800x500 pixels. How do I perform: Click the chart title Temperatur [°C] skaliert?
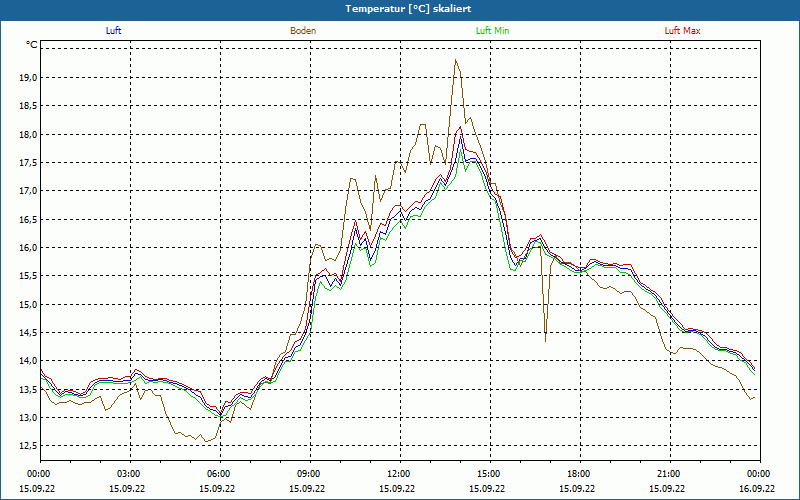click(x=408, y=9)
